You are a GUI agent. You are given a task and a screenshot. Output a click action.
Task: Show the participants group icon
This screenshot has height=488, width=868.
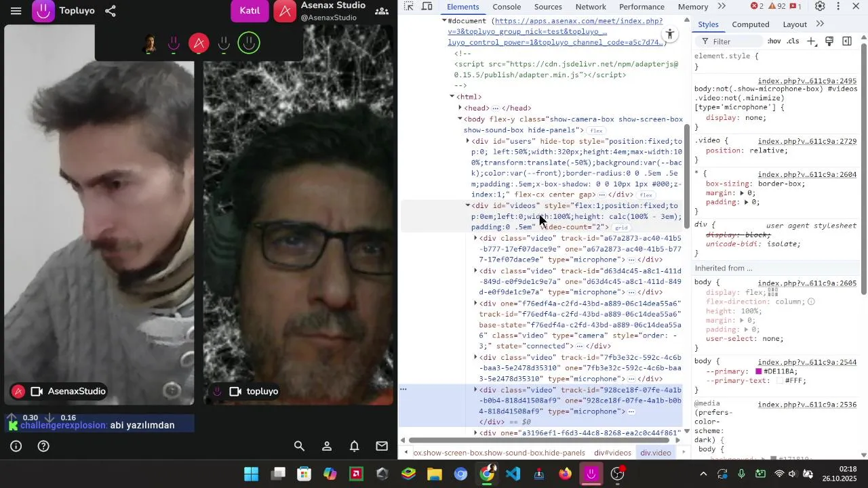click(382, 11)
